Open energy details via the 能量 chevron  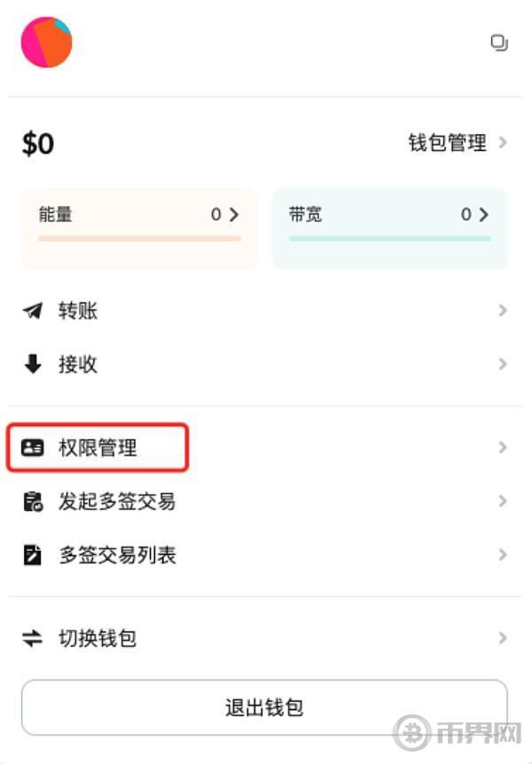click(x=234, y=214)
